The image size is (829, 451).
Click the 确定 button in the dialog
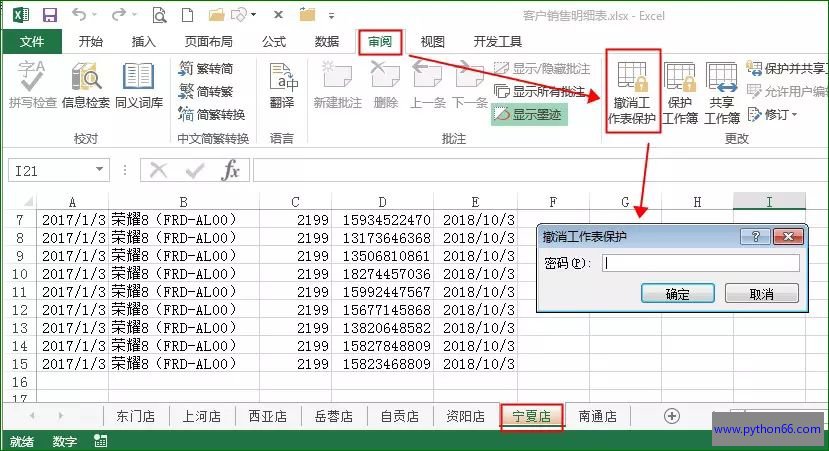coord(677,294)
